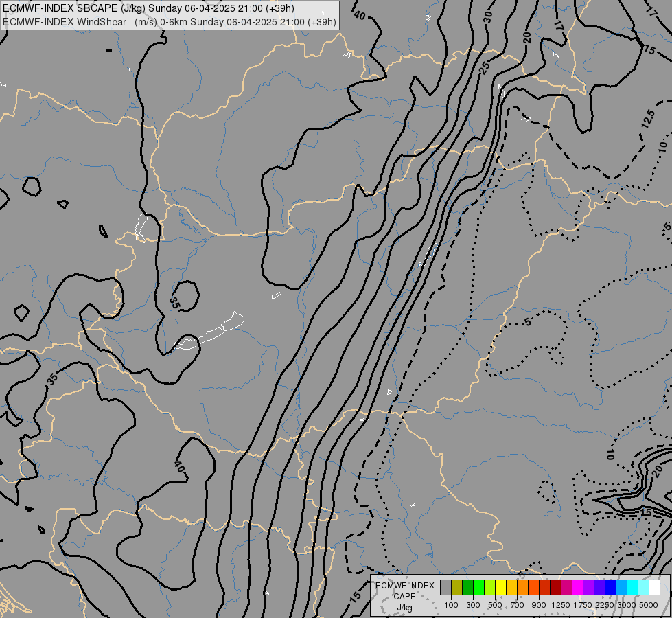Click the 2250 legend scale value
672x618 pixels.
(x=604, y=605)
